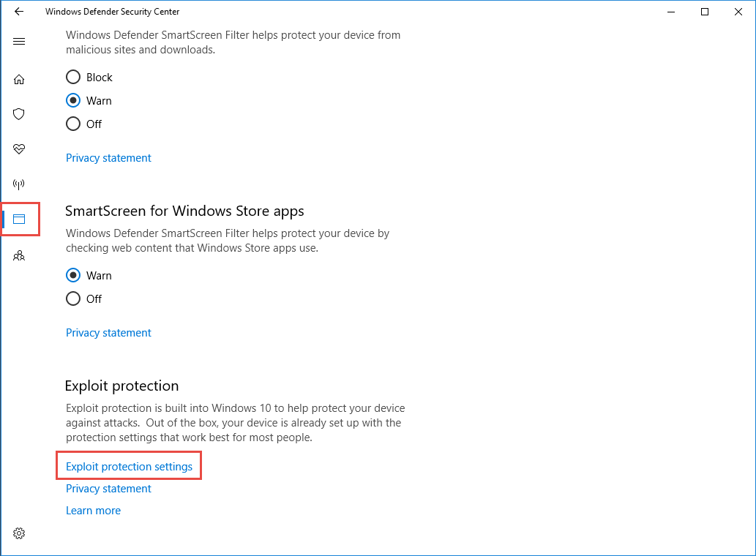Viewport: 756px width, 556px height.
Task: Open Device performance & health heart icon
Action: tap(19, 149)
